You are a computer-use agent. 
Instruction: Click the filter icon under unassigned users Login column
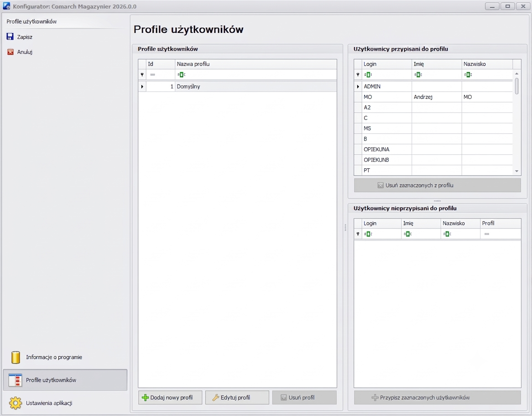(368, 234)
